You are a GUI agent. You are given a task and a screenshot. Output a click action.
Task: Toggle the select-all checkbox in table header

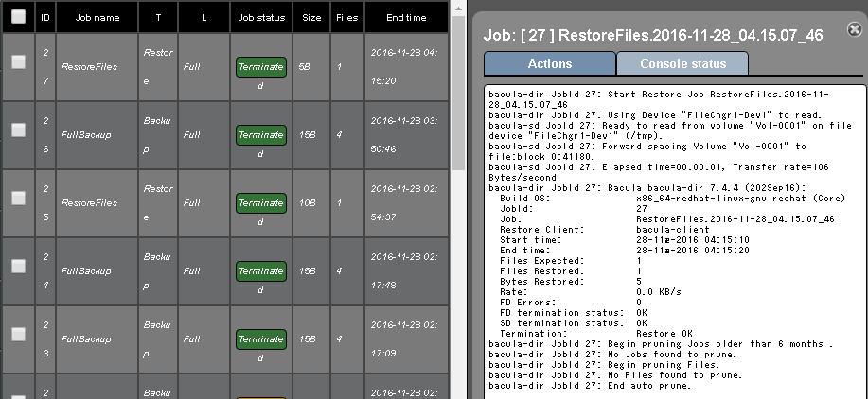tap(18, 17)
